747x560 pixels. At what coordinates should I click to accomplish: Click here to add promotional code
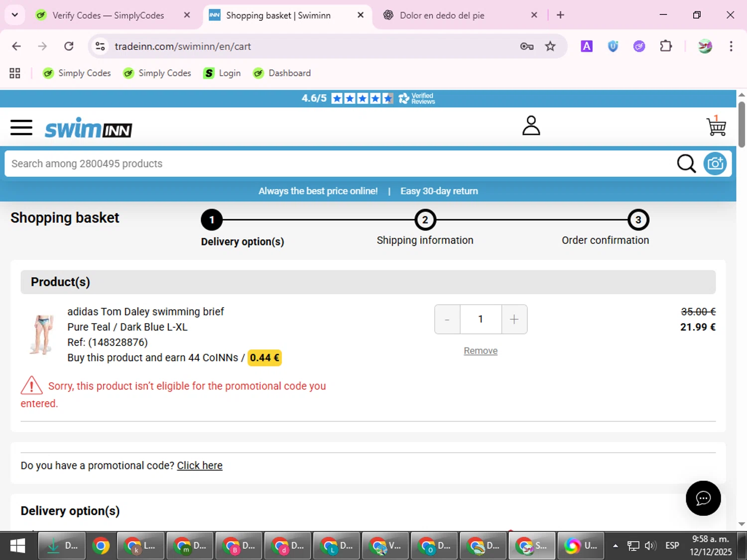pos(200,465)
